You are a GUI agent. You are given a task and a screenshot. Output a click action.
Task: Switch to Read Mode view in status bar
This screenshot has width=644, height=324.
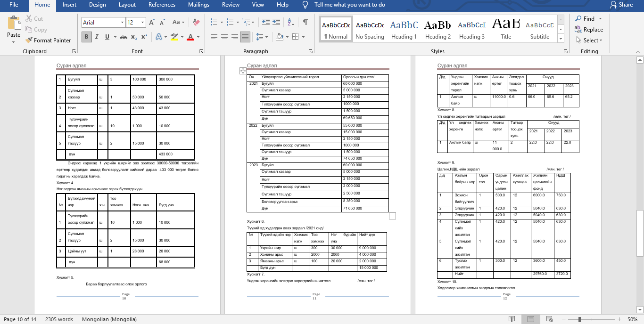click(x=512, y=319)
